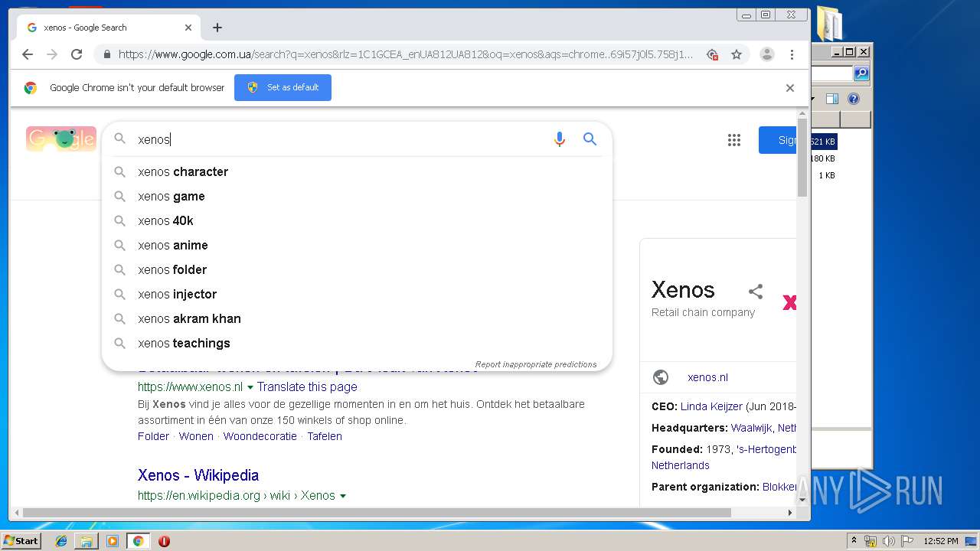Viewport: 980px width, 551px height.
Task: Reload the Google search page
Action: point(77,54)
